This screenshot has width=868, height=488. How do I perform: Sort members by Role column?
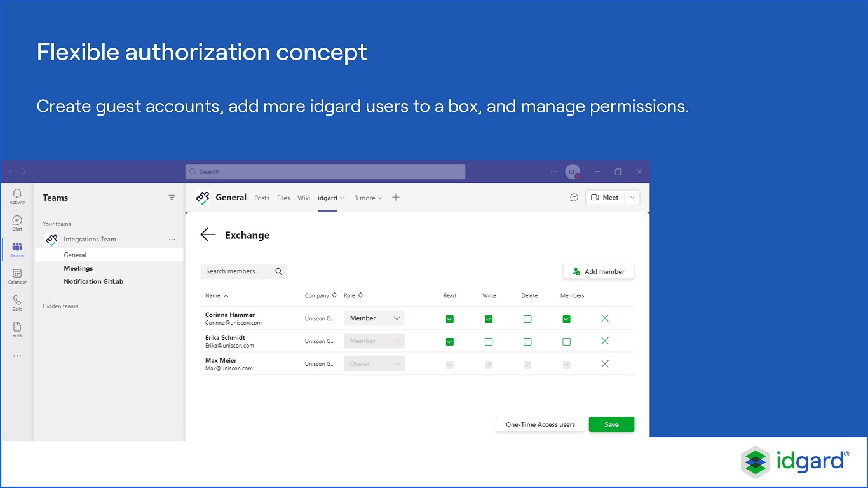pos(353,295)
